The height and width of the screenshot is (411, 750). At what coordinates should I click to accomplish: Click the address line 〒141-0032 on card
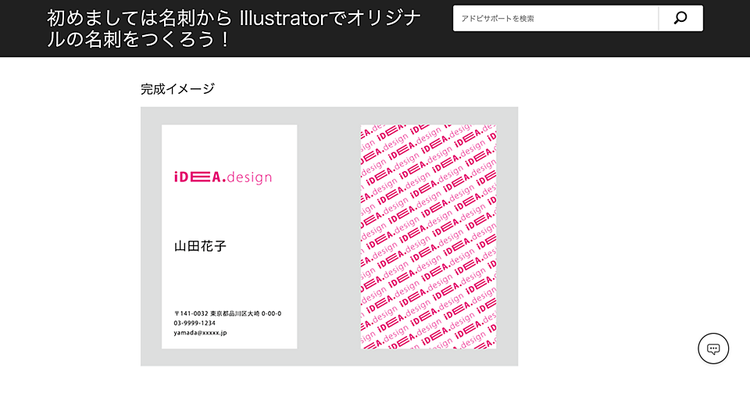228,313
